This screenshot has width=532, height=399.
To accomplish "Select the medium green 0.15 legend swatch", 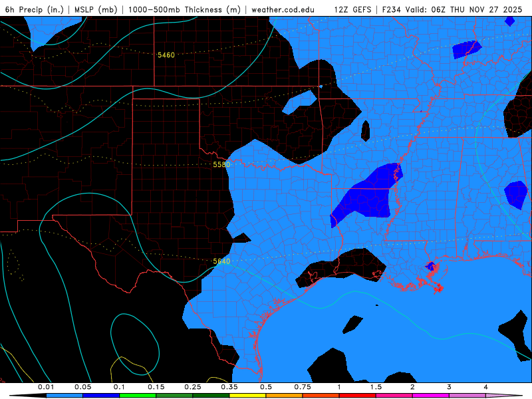I will click(x=174, y=396).
